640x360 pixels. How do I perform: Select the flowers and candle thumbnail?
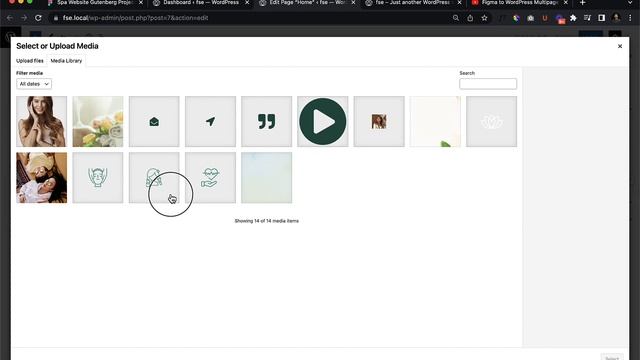(98, 121)
